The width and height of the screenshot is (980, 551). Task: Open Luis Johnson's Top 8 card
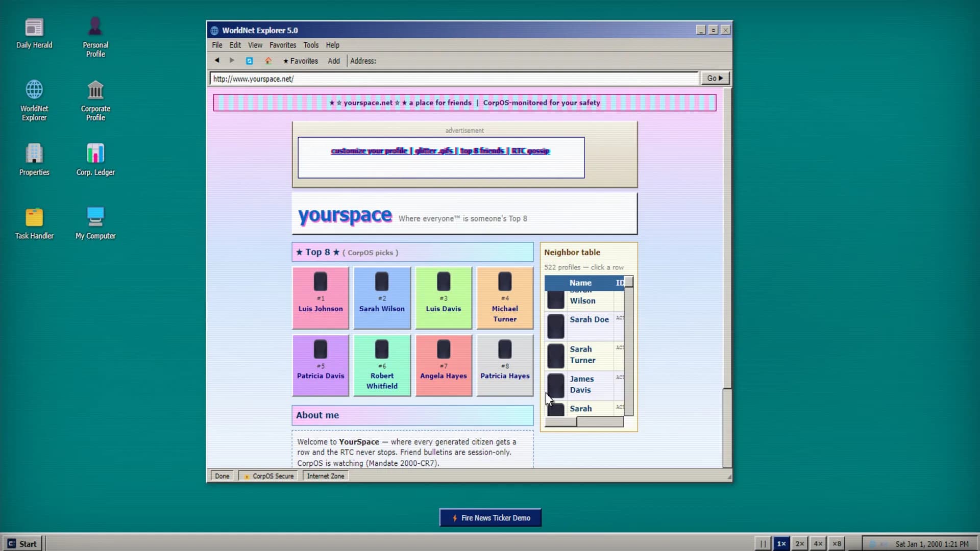(x=321, y=298)
